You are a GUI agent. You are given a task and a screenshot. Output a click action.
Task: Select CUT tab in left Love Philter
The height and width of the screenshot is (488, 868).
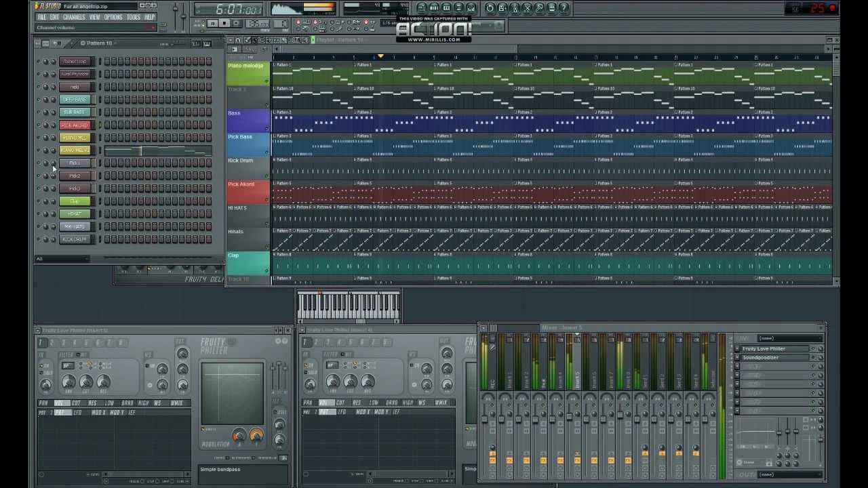tap(76, 403)
